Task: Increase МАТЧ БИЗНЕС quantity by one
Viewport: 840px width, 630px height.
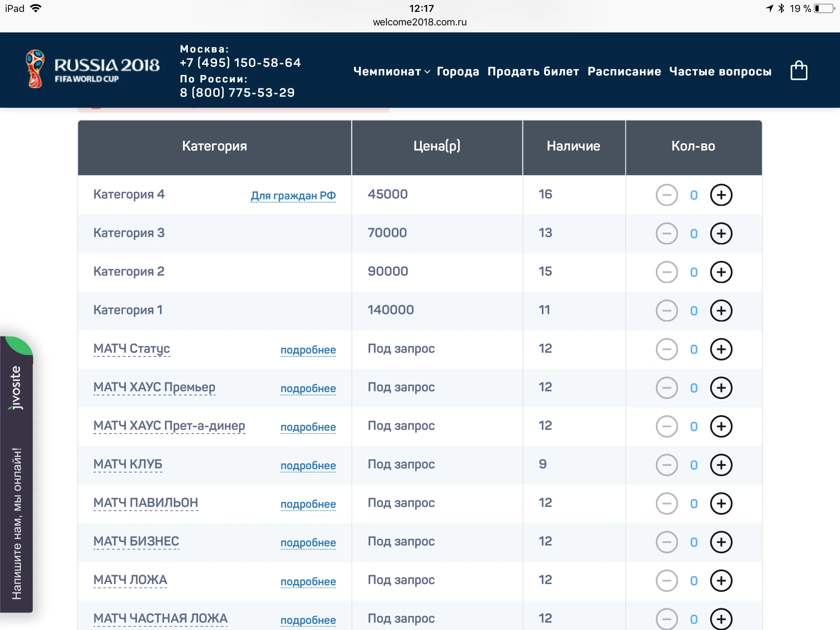Action: (721, 542)
